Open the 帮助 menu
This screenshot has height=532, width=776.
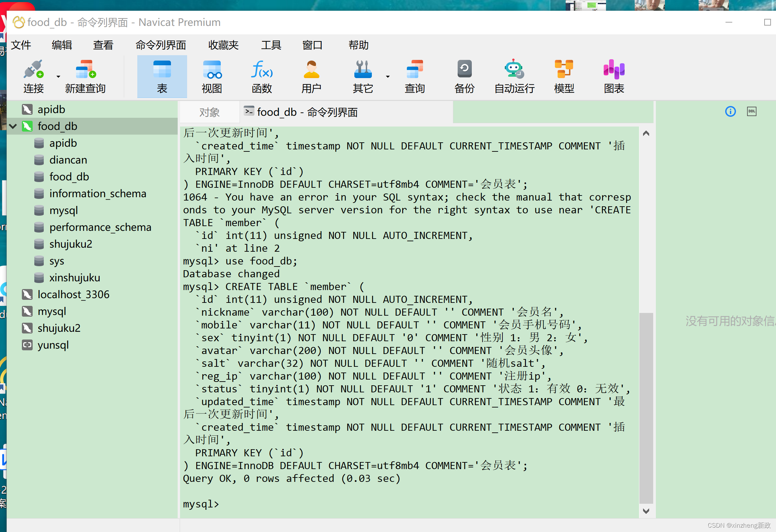[358, 45]
